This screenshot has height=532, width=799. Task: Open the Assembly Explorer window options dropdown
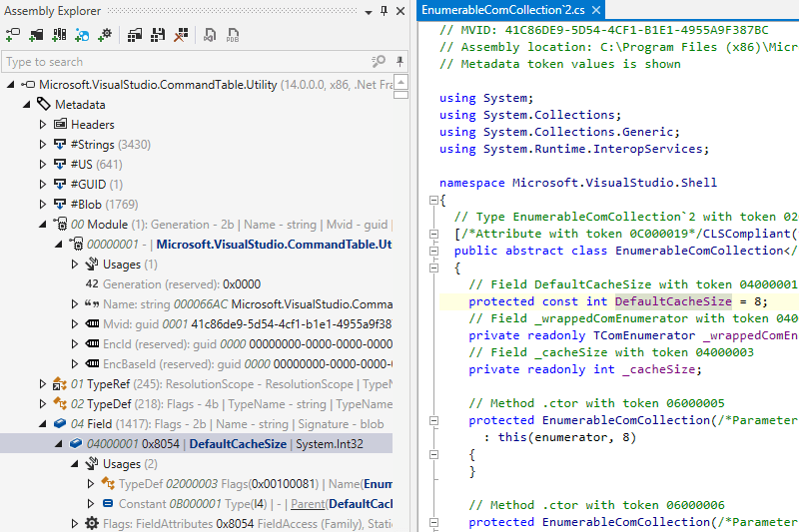click(369, 11)
